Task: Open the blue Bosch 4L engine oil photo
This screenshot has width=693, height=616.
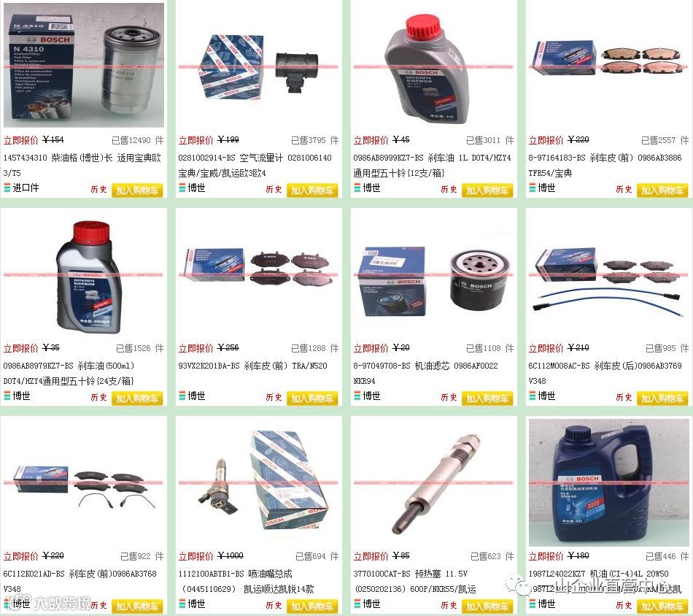Action: (608, 483)
